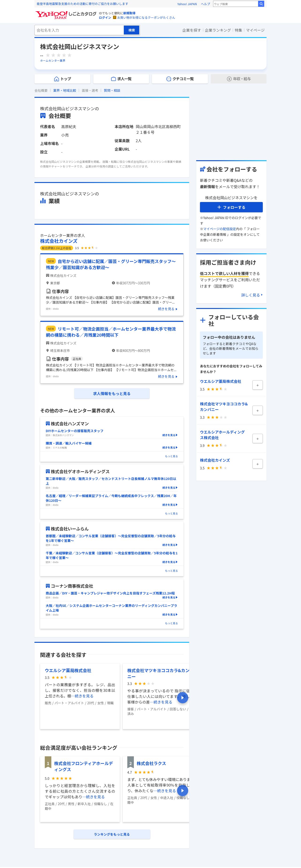Jump to 質問・相談 section
The height and width of the screenshot is (868, 301).
pyautogui.click(x=112, y=91)
